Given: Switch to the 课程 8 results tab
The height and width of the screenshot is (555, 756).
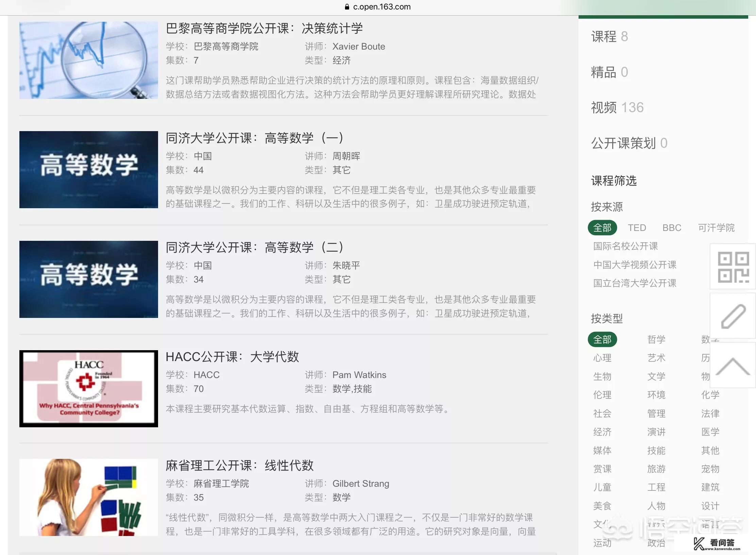Looking at the screenshot, I should click(x=609, y=36).
